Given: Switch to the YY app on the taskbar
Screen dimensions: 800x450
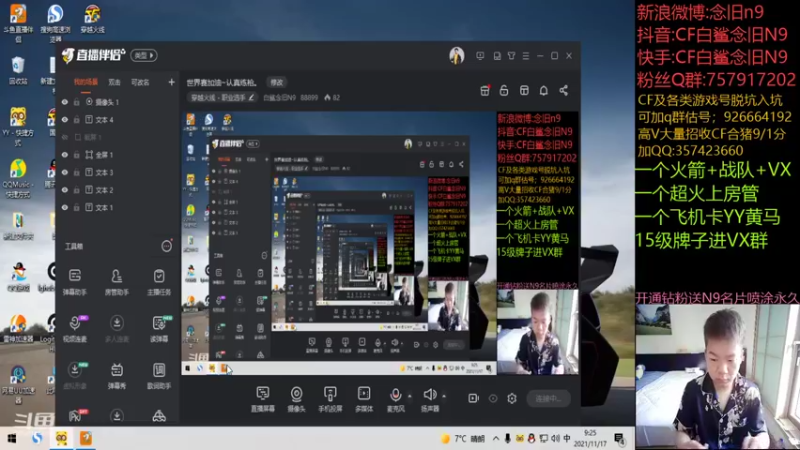Looking at the screenshot, I should tap(61, 438).
